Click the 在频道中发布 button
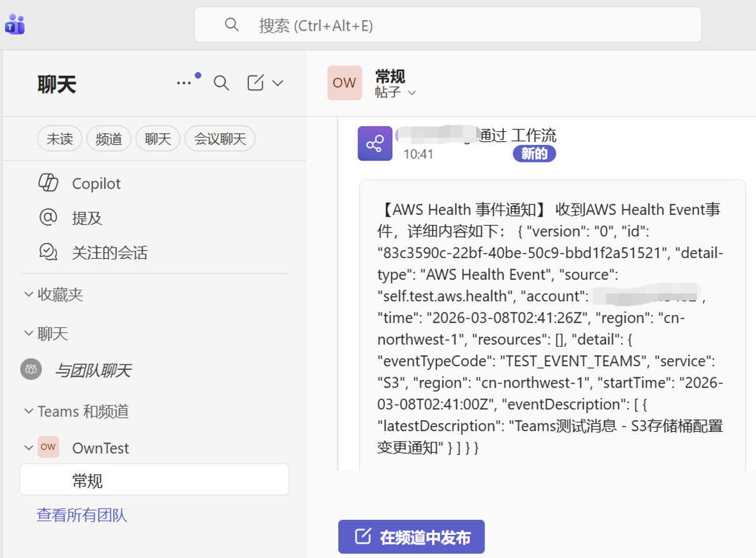This screenshot has width=756, height=558. pos(411,537)
